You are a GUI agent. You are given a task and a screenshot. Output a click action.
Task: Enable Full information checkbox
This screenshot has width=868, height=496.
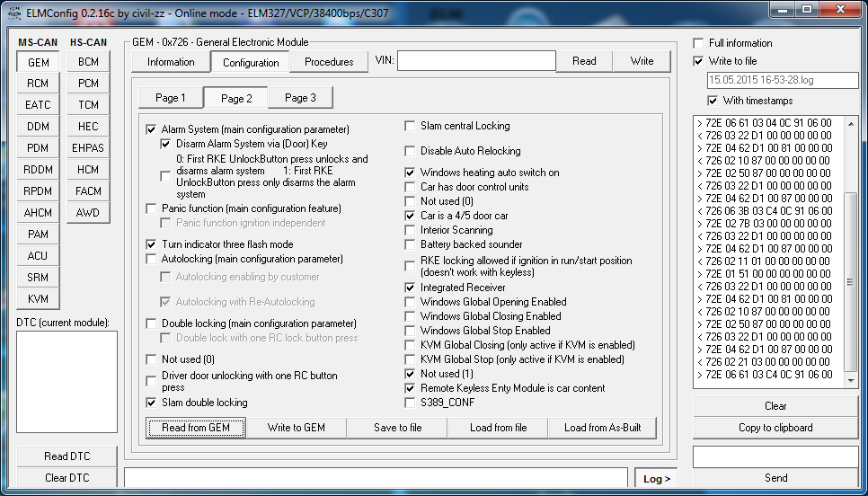[x=699, y=43]
